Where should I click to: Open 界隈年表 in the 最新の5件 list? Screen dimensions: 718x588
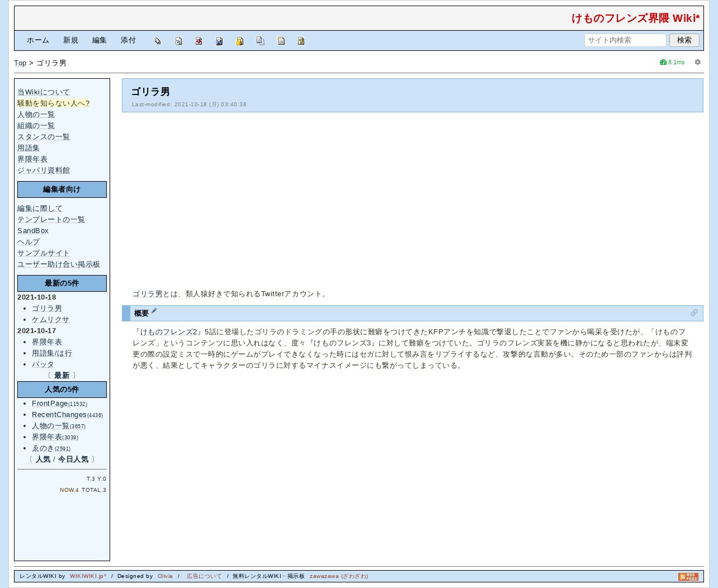(x=47, y=342)
